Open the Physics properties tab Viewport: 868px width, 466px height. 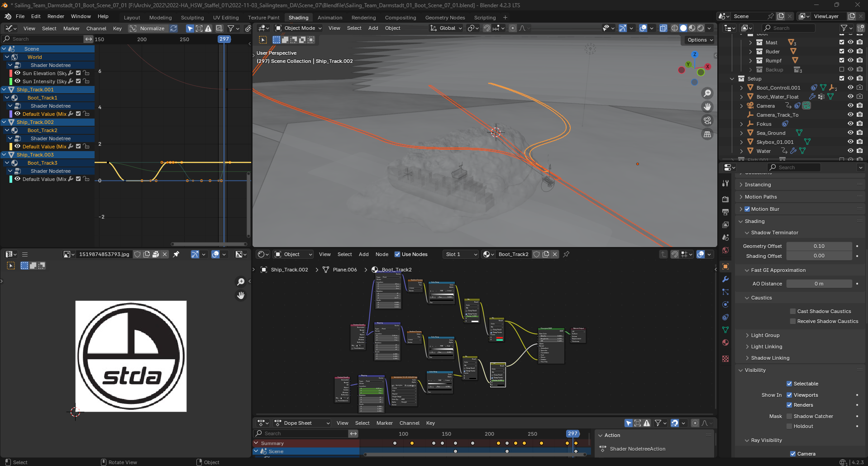coord(725,304)
